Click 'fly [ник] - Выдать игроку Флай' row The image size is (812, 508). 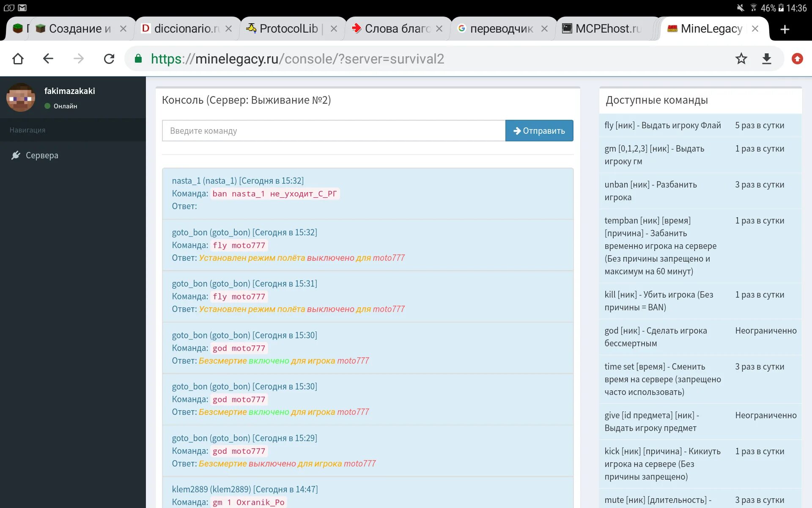tap(700, 125)
